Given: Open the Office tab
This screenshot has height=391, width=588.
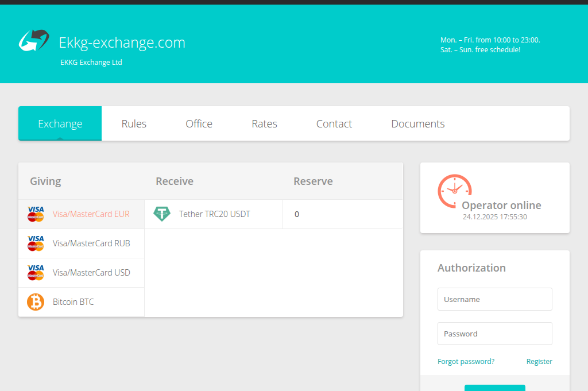Looking at the screenshot, I should tap(199, 123).
